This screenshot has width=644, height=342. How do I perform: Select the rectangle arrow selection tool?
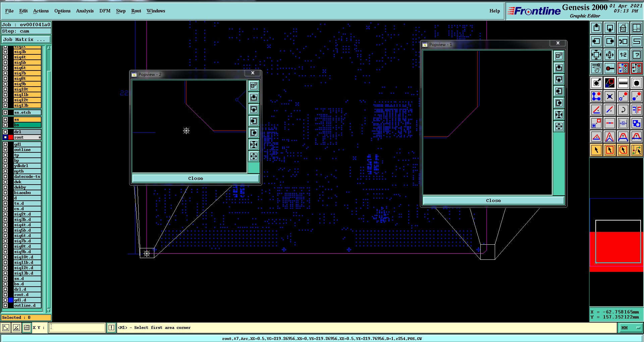[x=610, y=150]
